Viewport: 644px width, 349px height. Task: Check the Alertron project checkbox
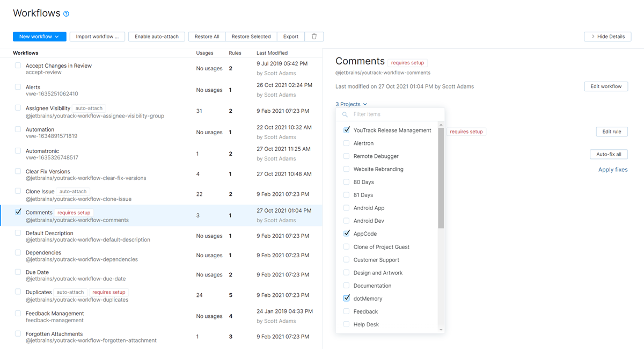pyautogui.click(x=346, y=143)
